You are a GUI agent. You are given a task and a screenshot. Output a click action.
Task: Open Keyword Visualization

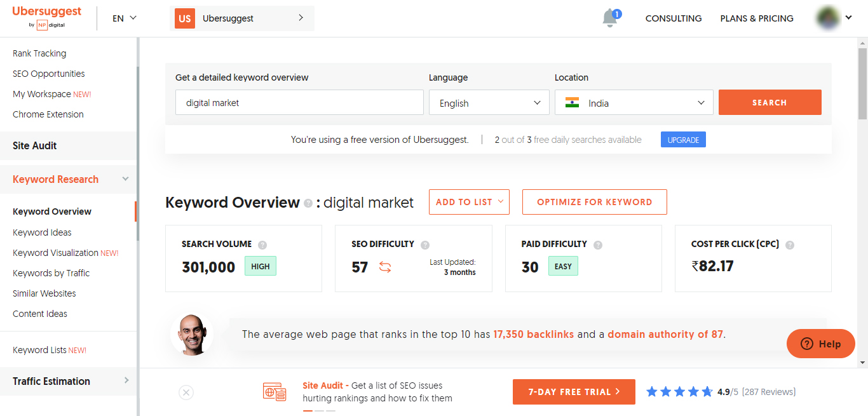(65, 253)
